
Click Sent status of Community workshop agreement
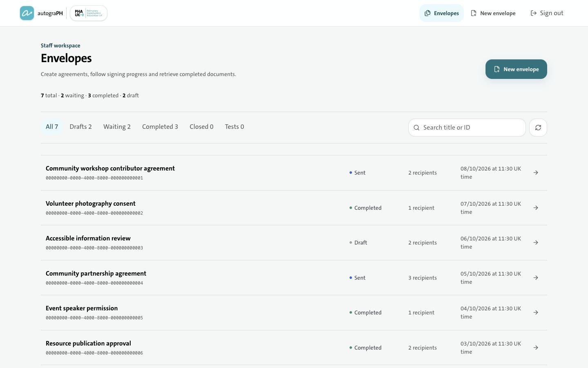pyautogui.click(x=357, y=173)
